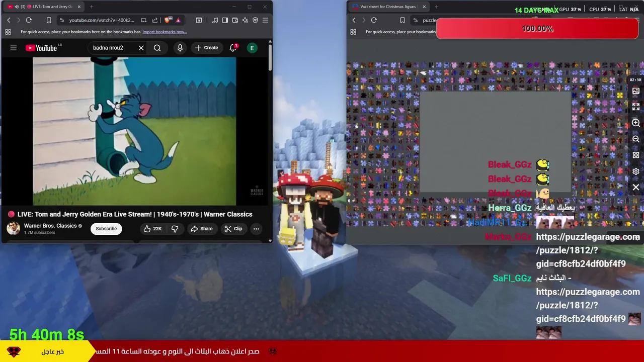Image resolution: width=644 pixels, height=362 pixels.
Task: Open Brave Shields lion icon
Action: [168, 20]
